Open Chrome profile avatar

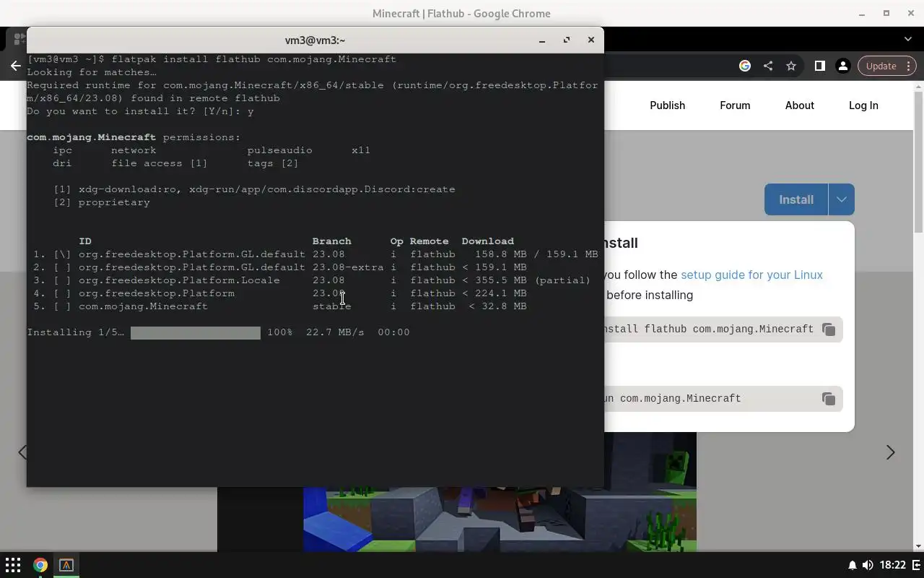(x=842, y=66)
